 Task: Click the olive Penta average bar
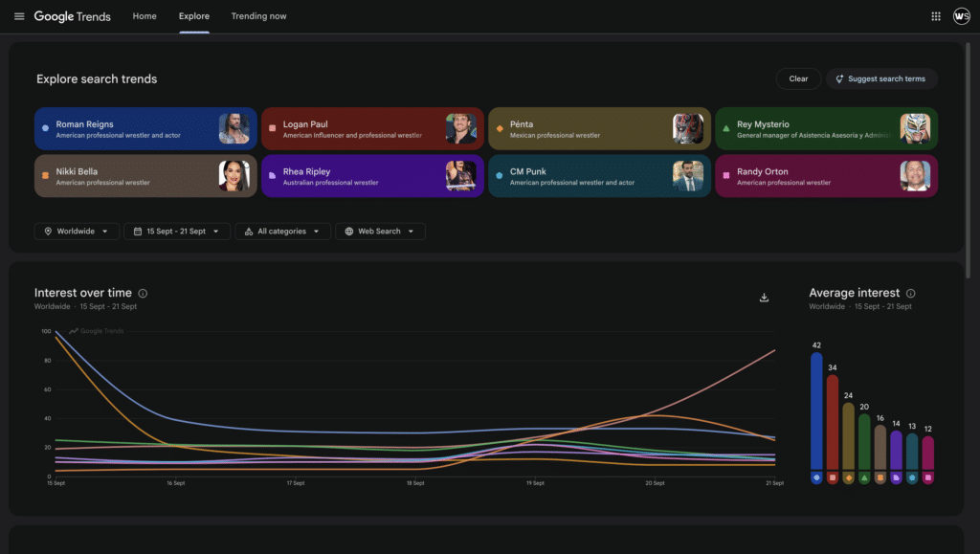(x=848, y=436)
